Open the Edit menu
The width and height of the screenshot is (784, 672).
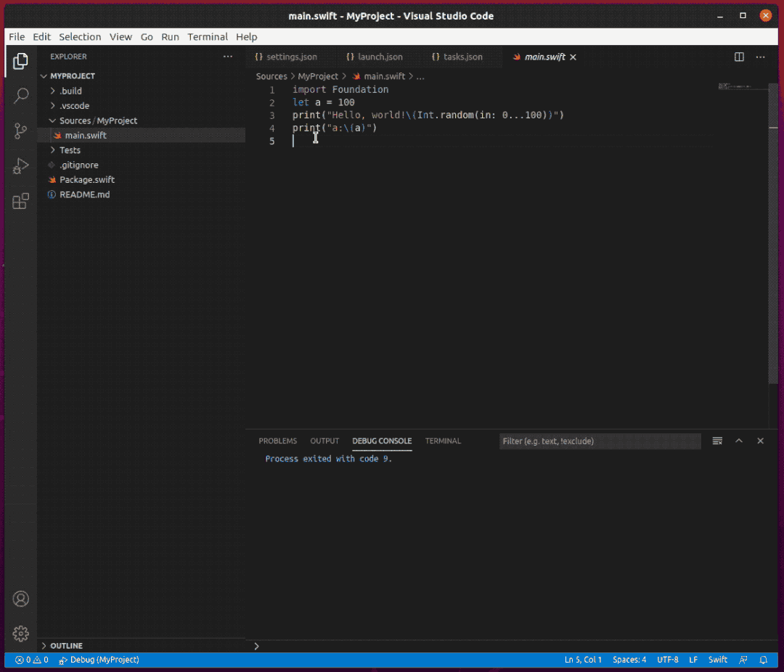(x=41, y=36)
